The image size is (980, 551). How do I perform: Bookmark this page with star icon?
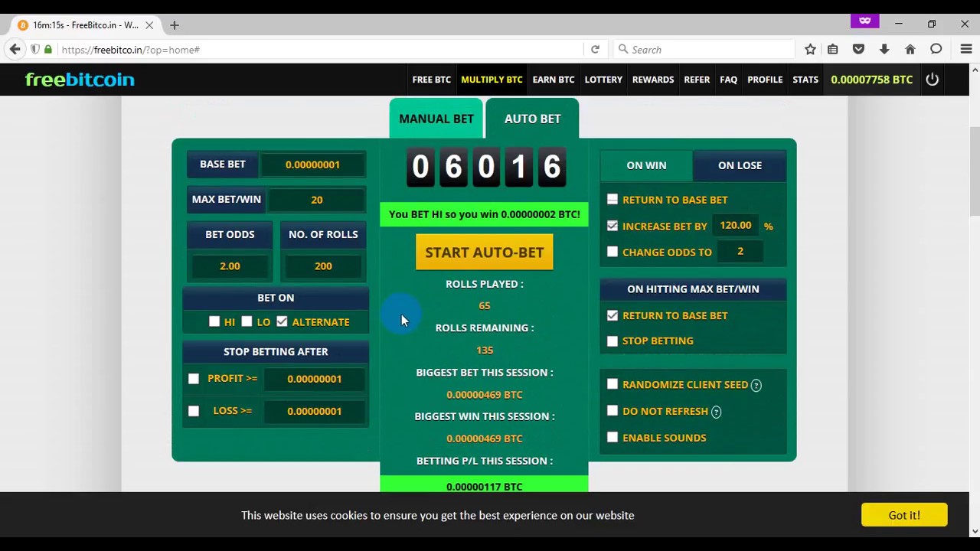(810, 50)
